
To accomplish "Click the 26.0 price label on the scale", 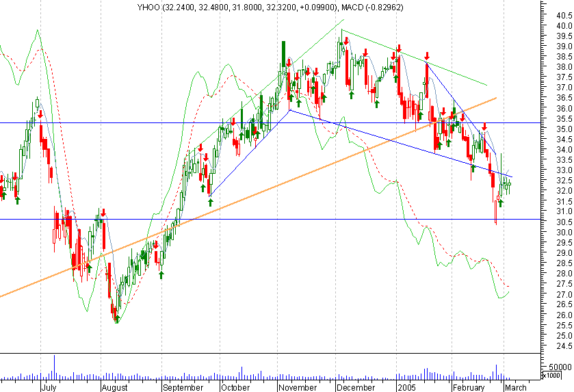I will pyautogui.click(x=564, y=315).
